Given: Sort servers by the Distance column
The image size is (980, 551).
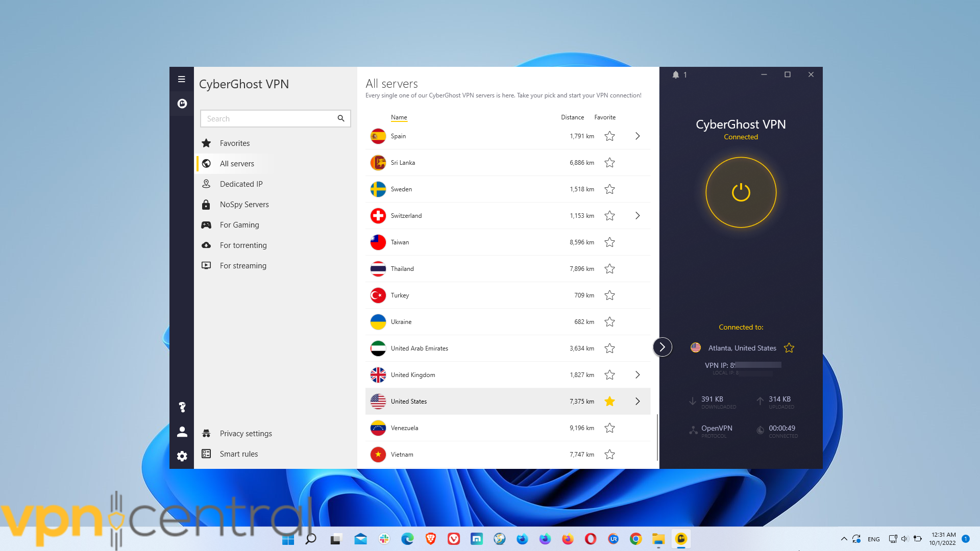Looking at the screenshot, I should click(572, 117).
